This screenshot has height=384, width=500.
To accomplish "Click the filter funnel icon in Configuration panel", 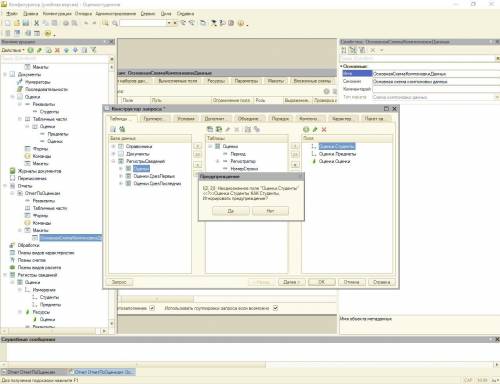I will [x=94, y=50].
